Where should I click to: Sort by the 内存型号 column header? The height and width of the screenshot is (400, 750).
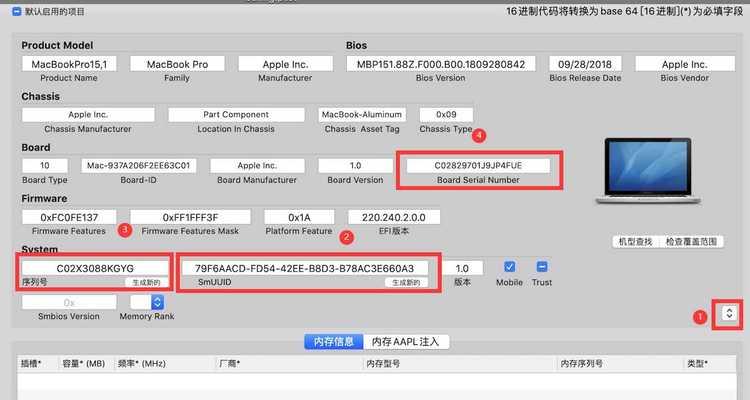(460, 364)
